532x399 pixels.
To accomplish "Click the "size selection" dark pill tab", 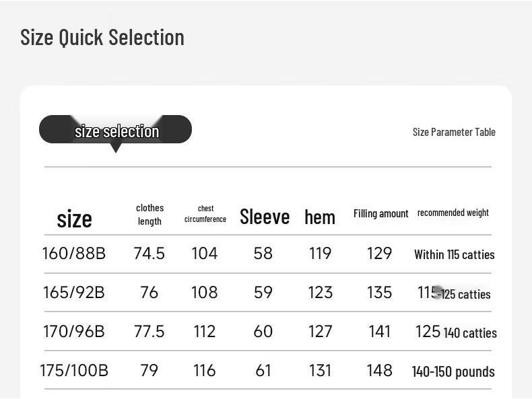I will (x=115, y=130).
